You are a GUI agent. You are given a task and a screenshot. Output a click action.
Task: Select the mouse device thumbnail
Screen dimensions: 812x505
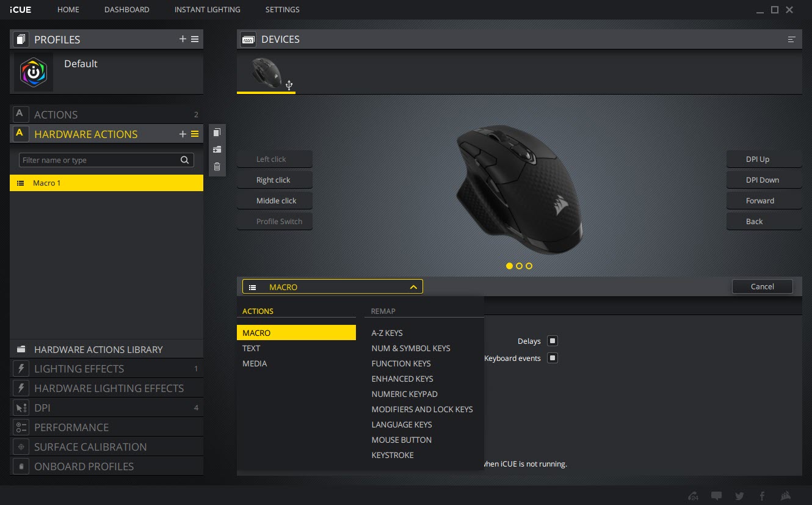(x=266, y=73)
